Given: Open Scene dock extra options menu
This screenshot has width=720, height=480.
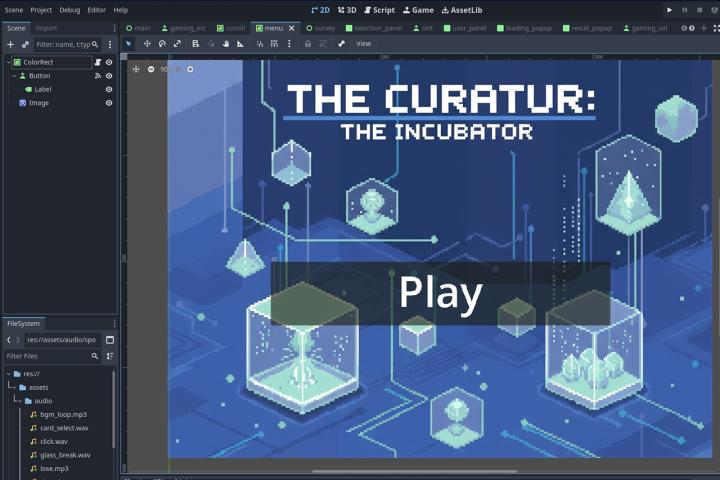Looking at the screenshot, I should pos(110,45).
